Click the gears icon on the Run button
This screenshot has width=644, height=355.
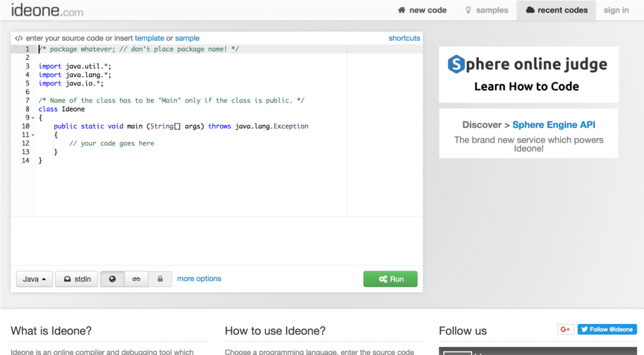point(382,279)
